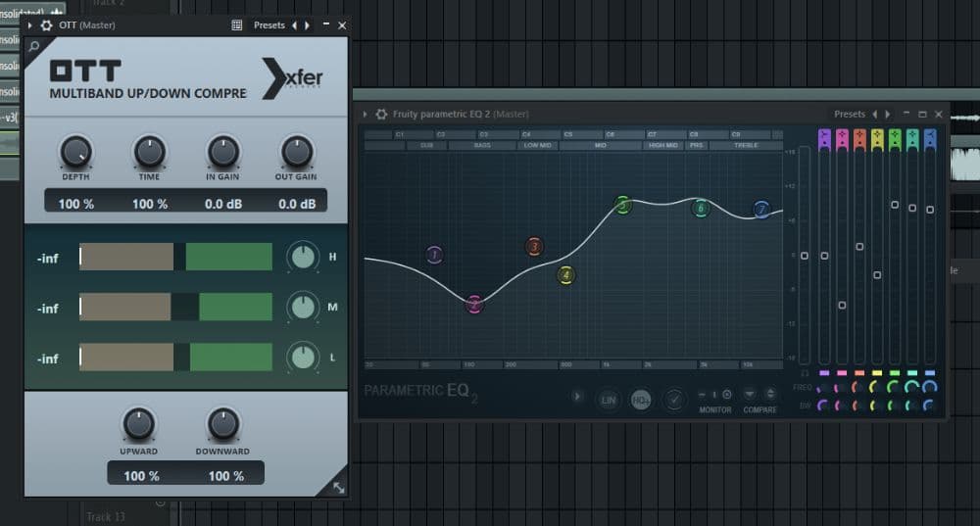
Task: Click the L band compression meter
Action: click(175, 358)
